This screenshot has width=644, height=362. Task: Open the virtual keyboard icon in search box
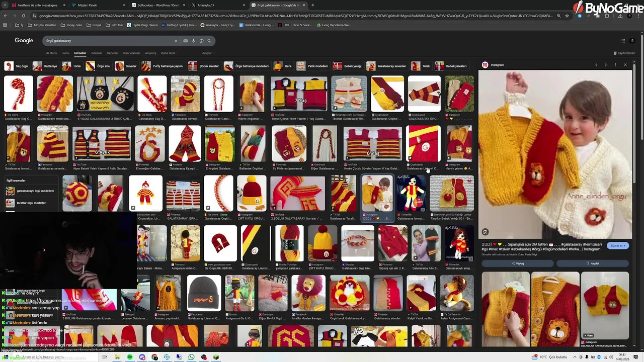186,41
